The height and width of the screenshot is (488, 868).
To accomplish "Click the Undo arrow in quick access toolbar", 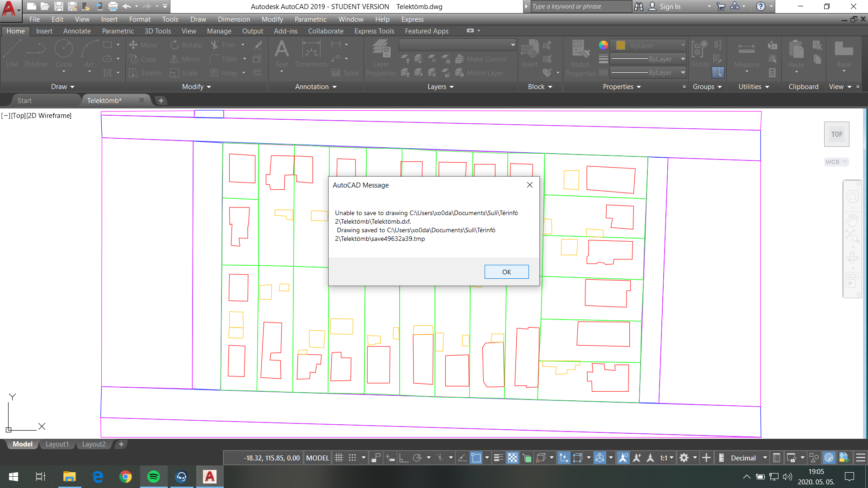I will [127, 6].
